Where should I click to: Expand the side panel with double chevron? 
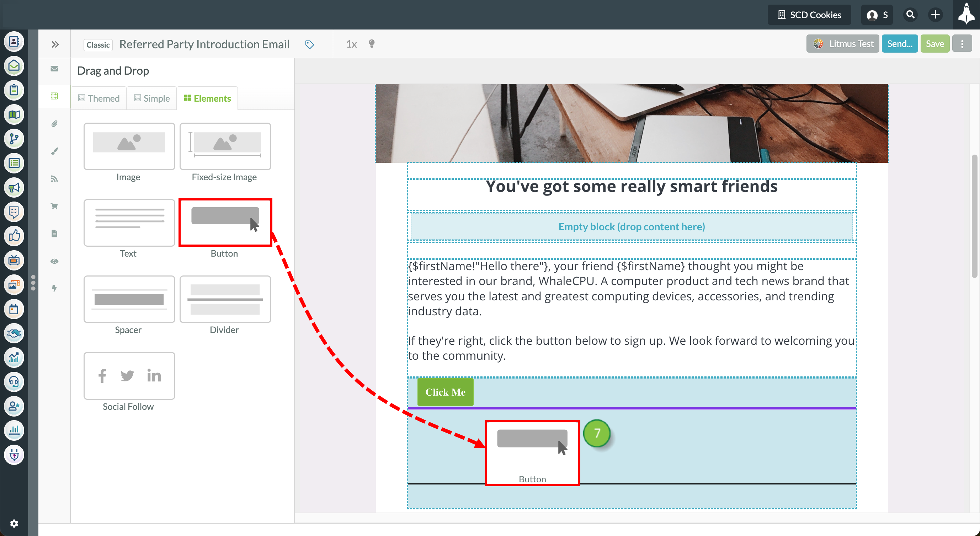(x=55, y=44)
